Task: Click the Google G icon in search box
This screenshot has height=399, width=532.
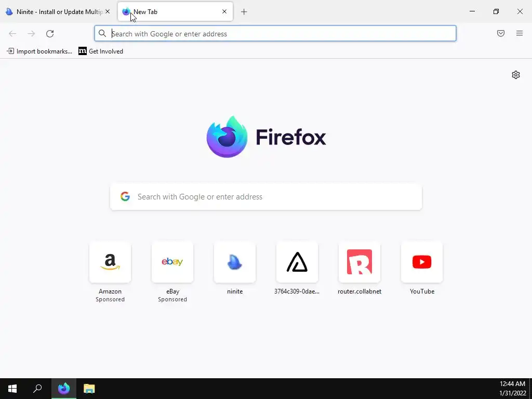Action: [125, 196]
